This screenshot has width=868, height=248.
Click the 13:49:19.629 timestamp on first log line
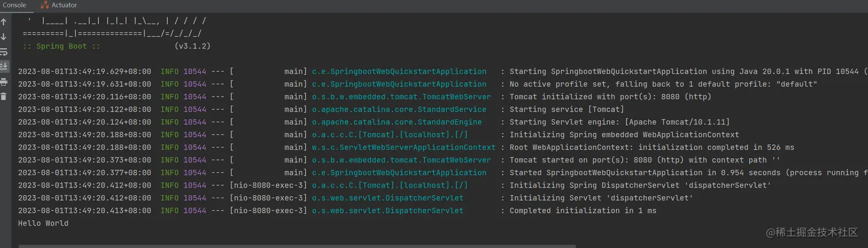pyautogui.click(x=84, y=72)
